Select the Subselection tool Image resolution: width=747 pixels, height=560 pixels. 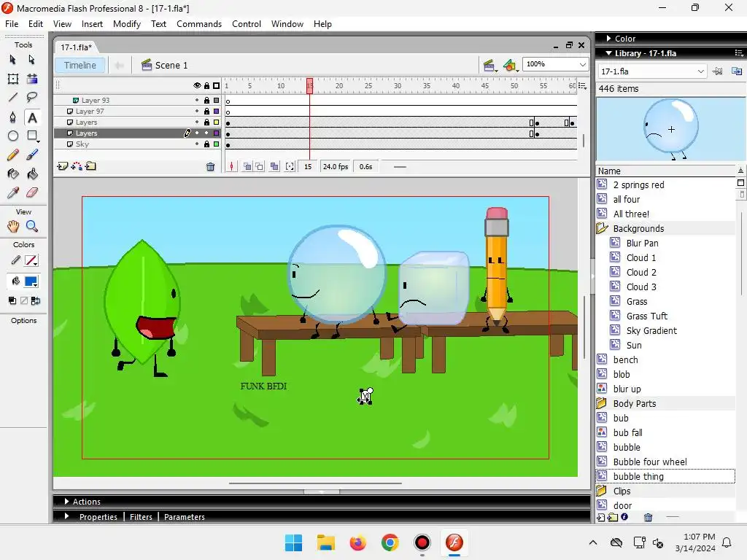[31, 60]
